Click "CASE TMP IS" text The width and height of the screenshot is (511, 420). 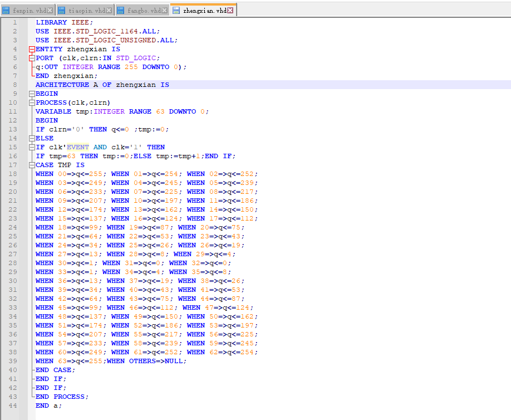coord(60,165)
